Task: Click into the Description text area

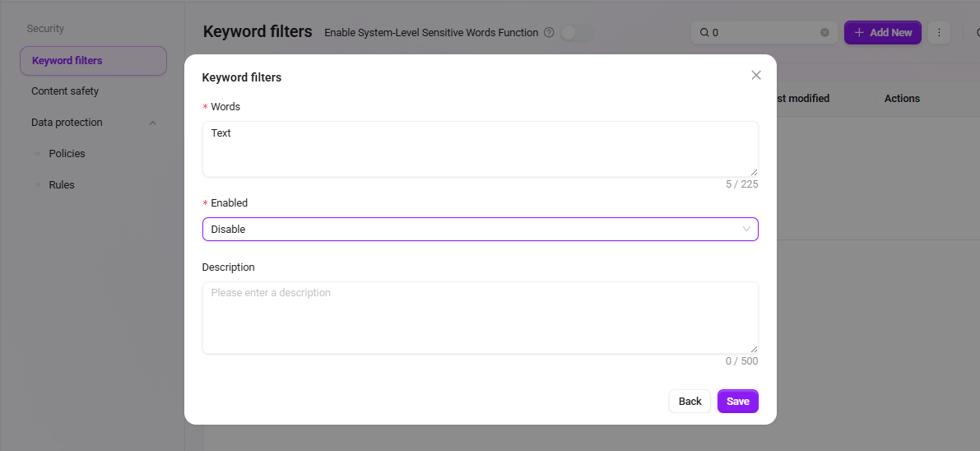Action: tap(480, 318)
